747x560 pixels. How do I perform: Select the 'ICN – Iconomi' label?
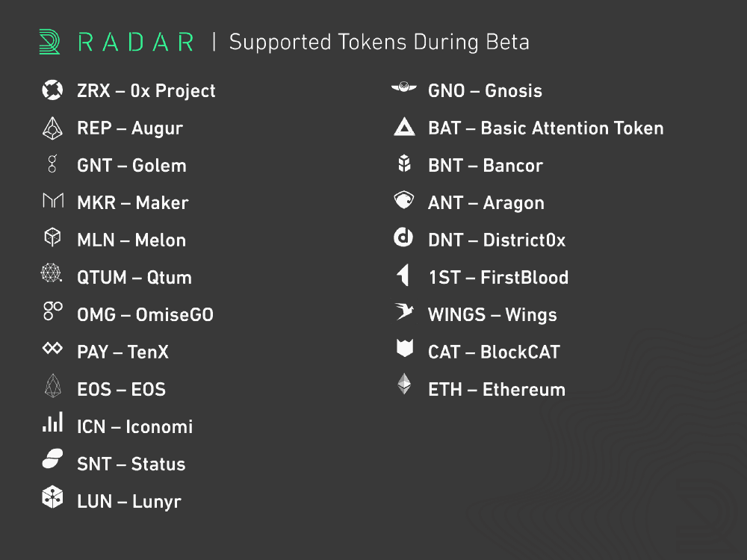[x=134, y=426]
